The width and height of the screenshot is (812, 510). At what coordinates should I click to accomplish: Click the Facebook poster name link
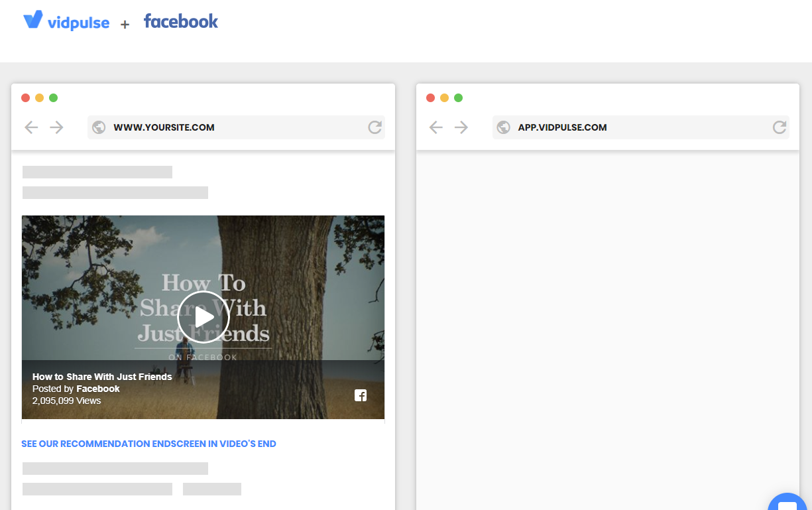(98, 389)
